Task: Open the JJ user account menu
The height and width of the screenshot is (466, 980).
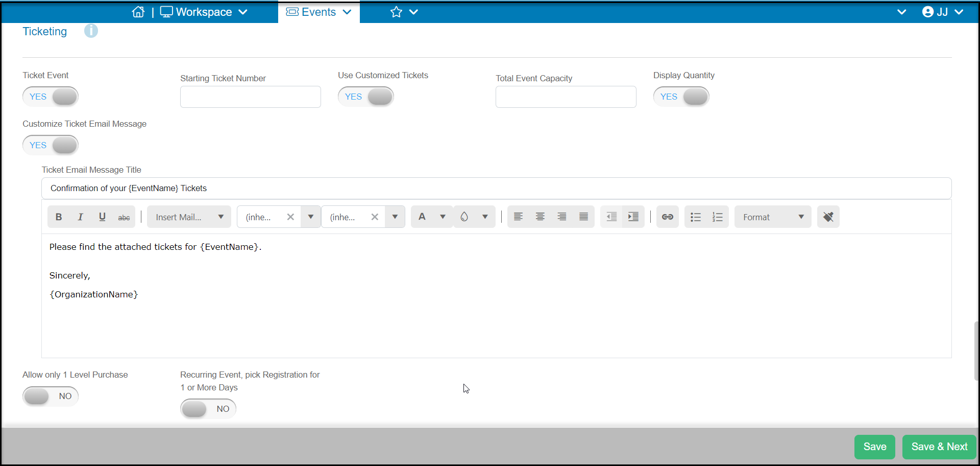Action: tap(943, 12)
